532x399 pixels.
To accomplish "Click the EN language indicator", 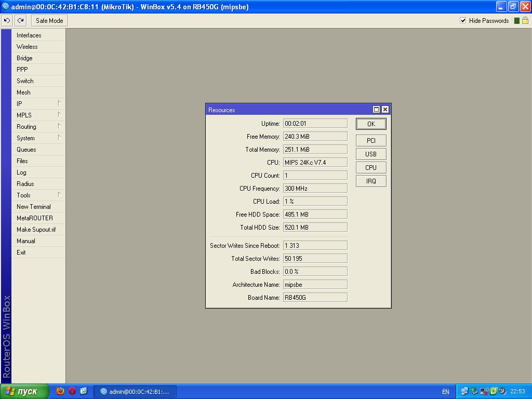I will click(445, 392).
